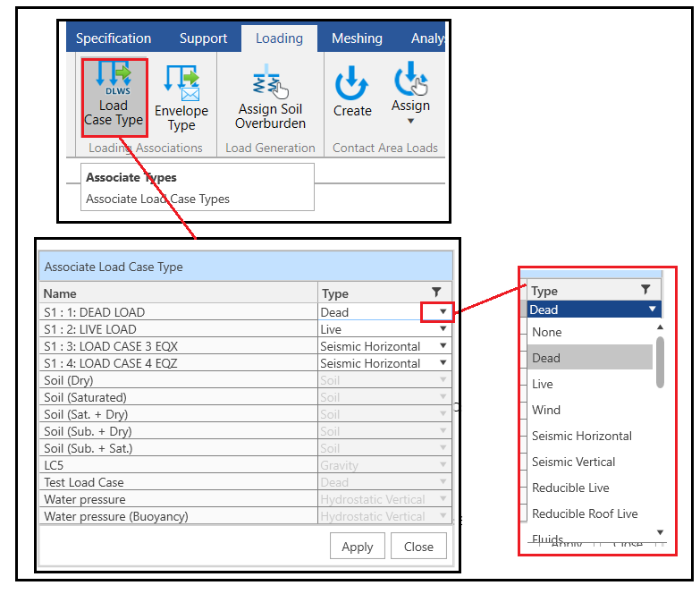Switch to the Meshing ribbon tab
This screenshot has width=700, height=594.
[357, 38]
